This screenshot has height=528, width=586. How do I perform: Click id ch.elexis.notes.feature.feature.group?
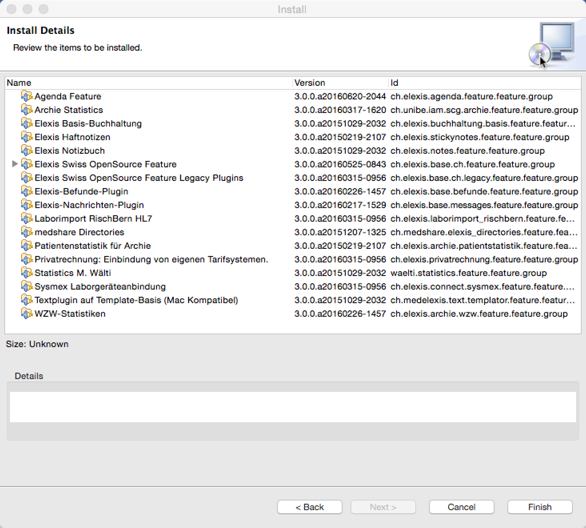[x=468, y=151]
